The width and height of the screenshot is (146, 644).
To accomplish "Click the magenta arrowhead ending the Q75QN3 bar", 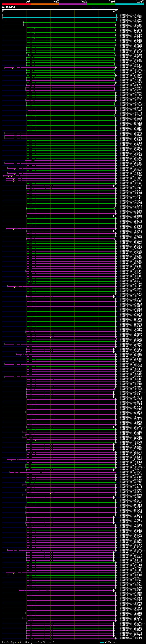I will (x=116, y=67).
